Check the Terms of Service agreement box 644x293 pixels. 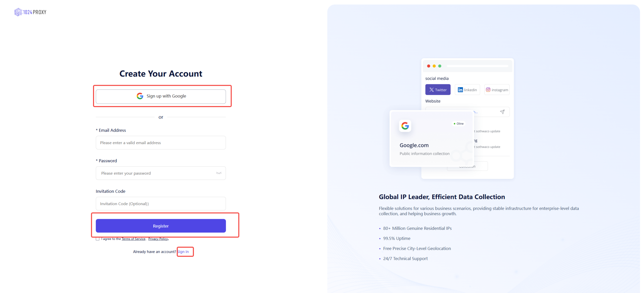pos(98,239)
